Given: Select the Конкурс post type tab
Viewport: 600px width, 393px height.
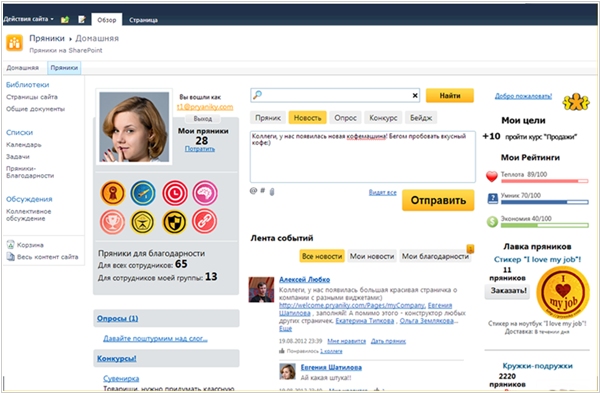Looking at the screenshot, I should click(383, 118).
